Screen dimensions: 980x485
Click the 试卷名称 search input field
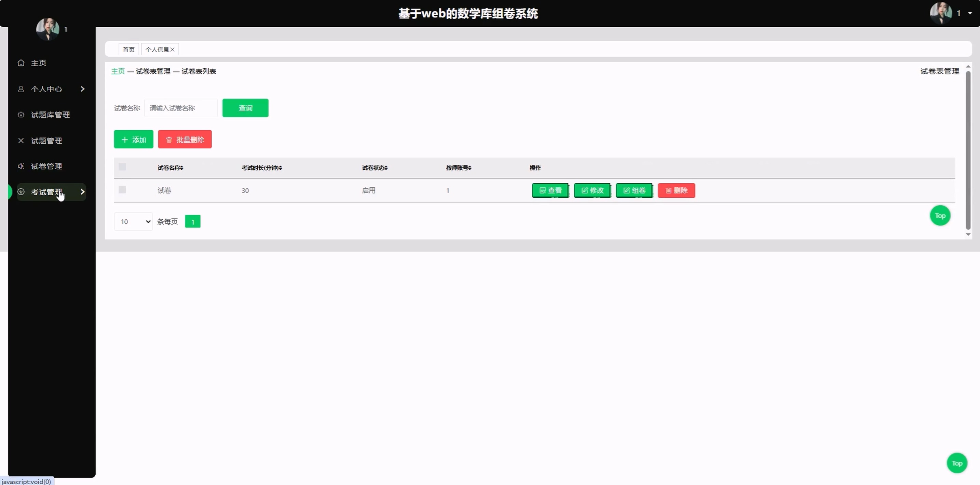(181, 108)
